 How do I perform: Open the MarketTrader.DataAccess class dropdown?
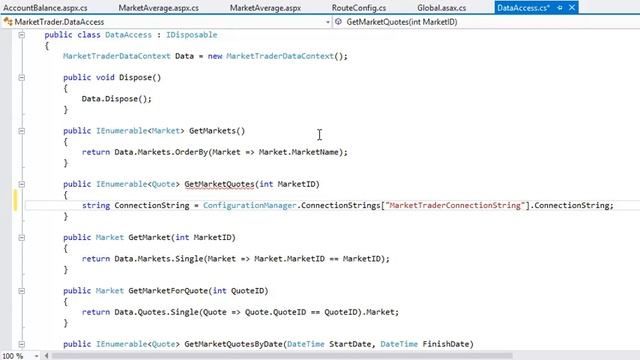327,22
